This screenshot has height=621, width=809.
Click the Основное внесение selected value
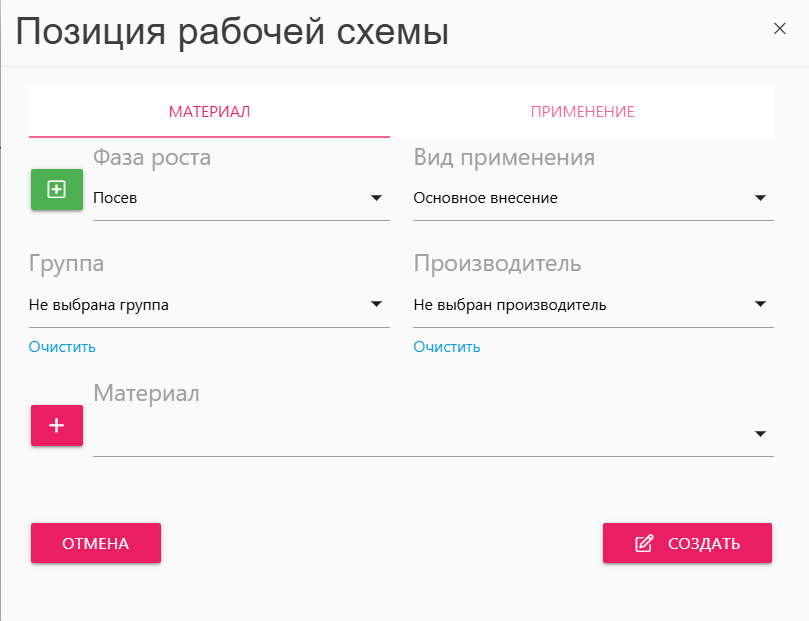486,198
